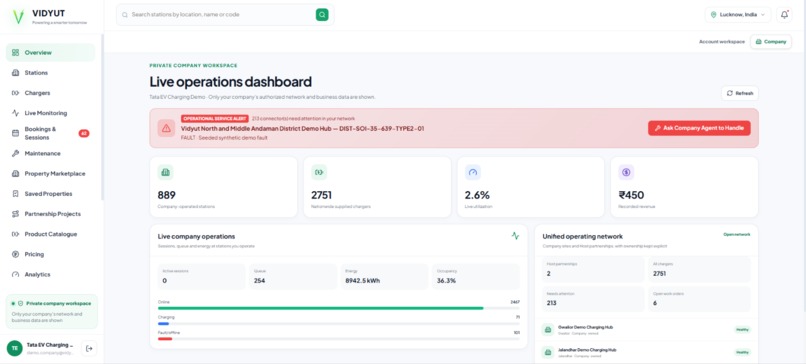
Task: Click the Needs attention value 213
Action: (x=552, y=303)
